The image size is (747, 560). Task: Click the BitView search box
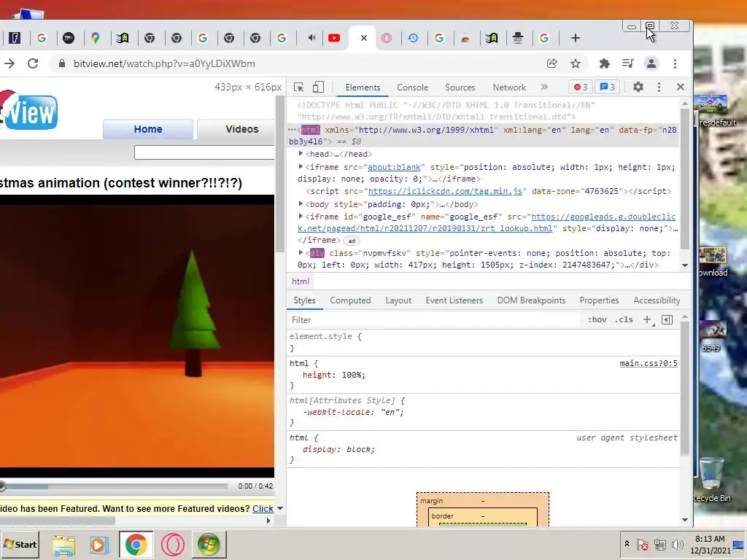(204, 152)
